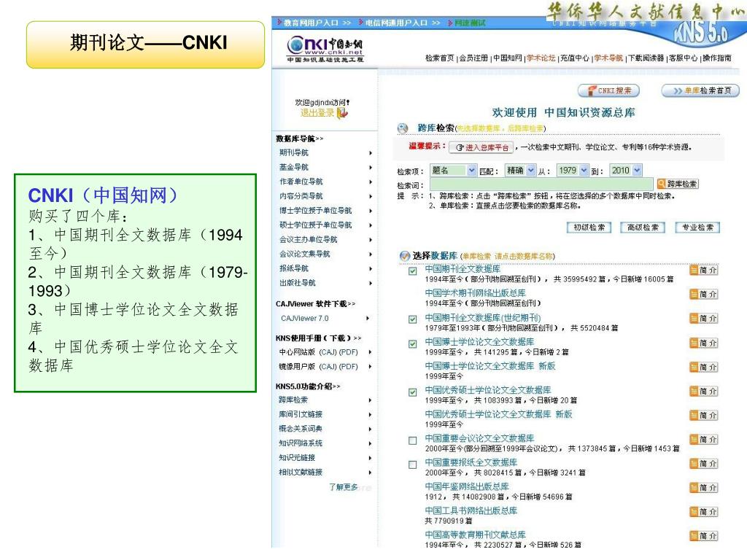
Task: Click the 简介 icon for 世纪期刊 database
Action: coord(704,319)
